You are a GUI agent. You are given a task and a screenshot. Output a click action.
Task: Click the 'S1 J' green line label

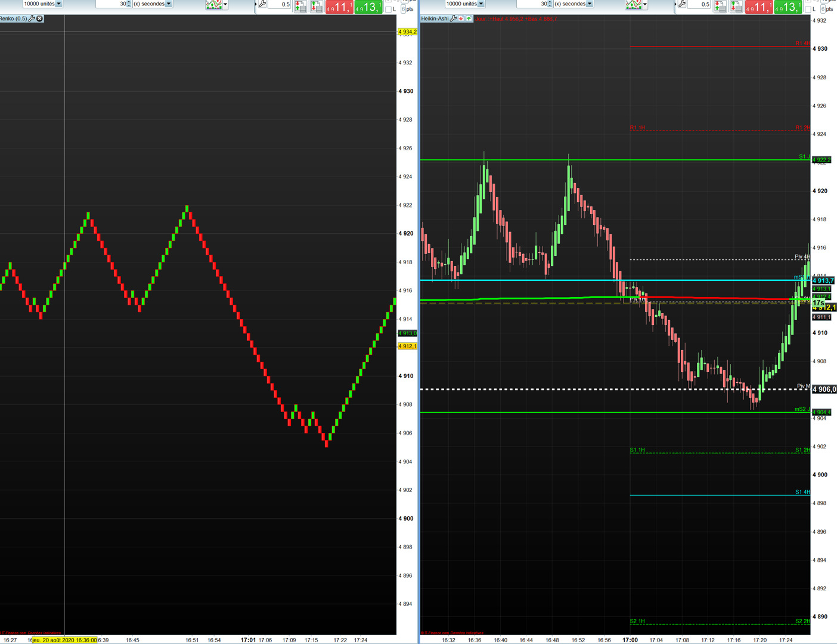804,157
